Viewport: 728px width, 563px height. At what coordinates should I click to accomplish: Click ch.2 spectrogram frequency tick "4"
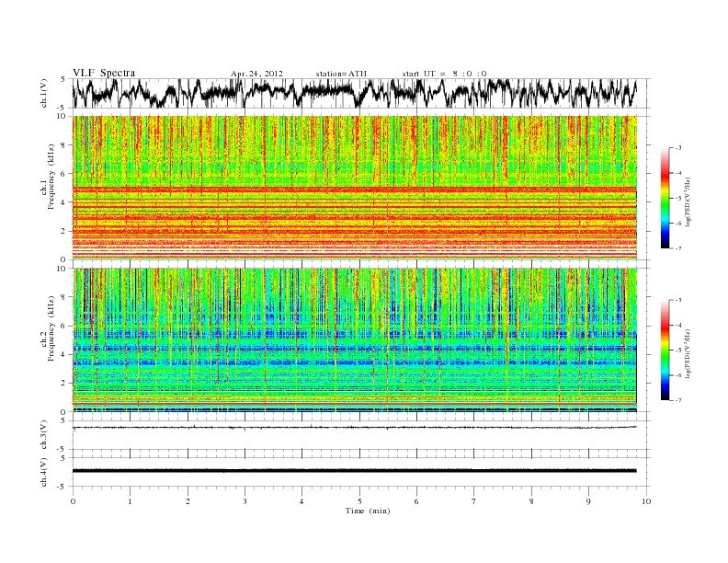(x=64, y=355)
